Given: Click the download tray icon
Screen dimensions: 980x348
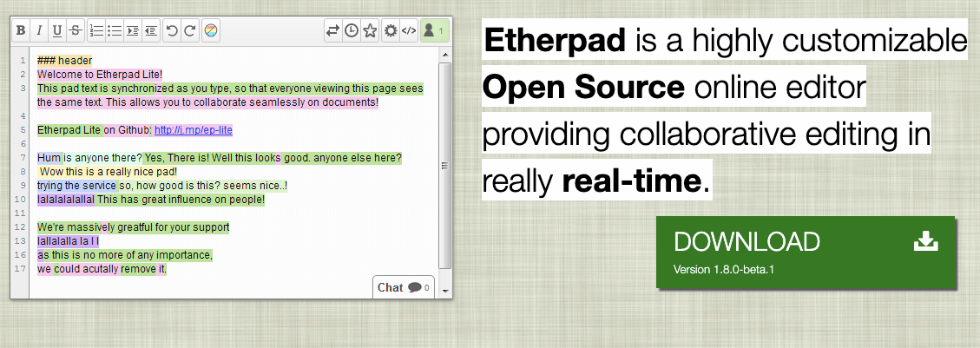Looking at the screenshot, I should tap(926, 241).
